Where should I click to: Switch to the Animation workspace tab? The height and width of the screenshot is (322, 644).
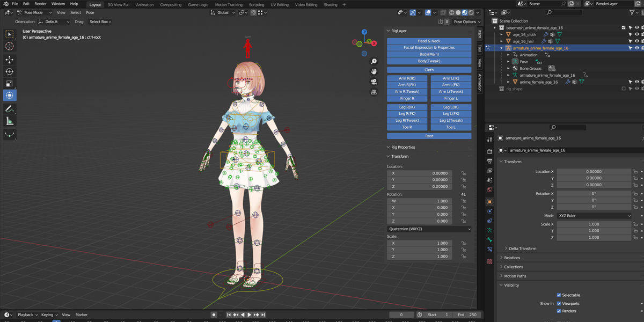click(145, 5)
